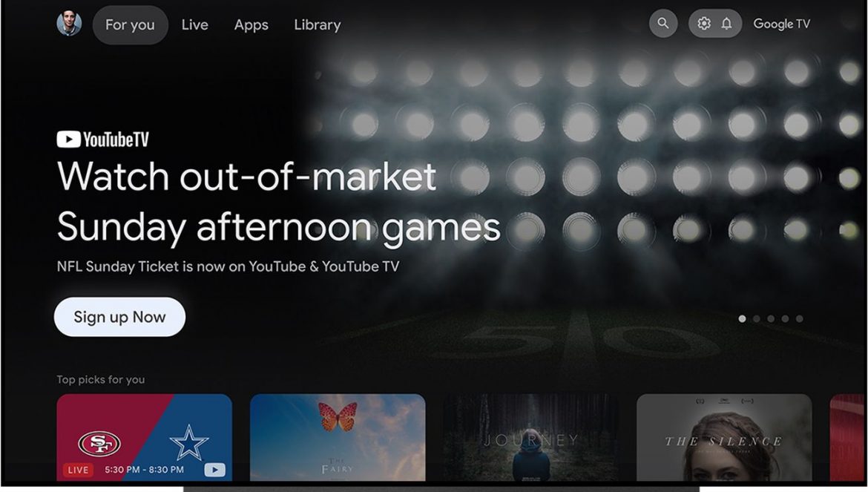The height and width of the screenshot is (492, 868).
Task: Click the red LIVE badge
Action: coord(78,470)
